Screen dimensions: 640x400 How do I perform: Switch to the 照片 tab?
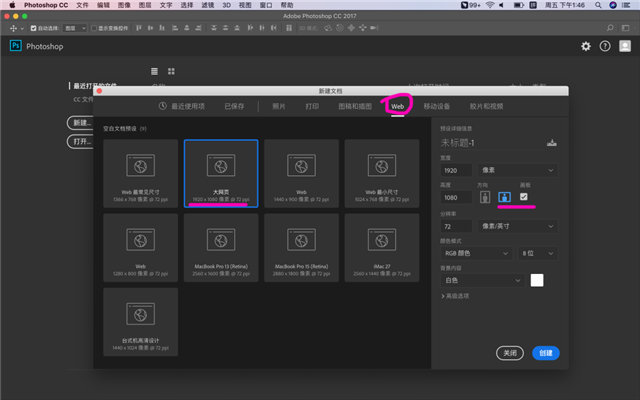click(279, 106)
